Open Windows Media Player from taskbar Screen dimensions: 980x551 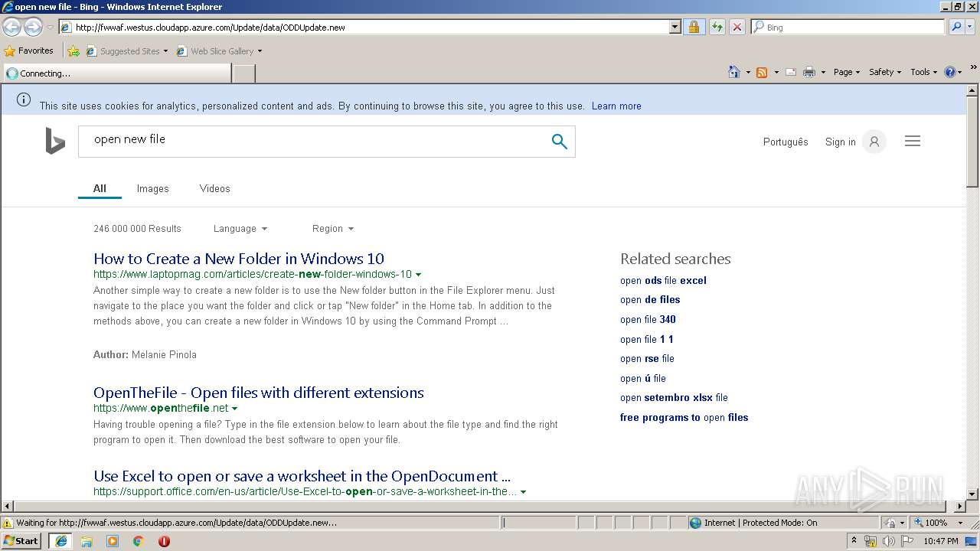[x=113, y=541]
